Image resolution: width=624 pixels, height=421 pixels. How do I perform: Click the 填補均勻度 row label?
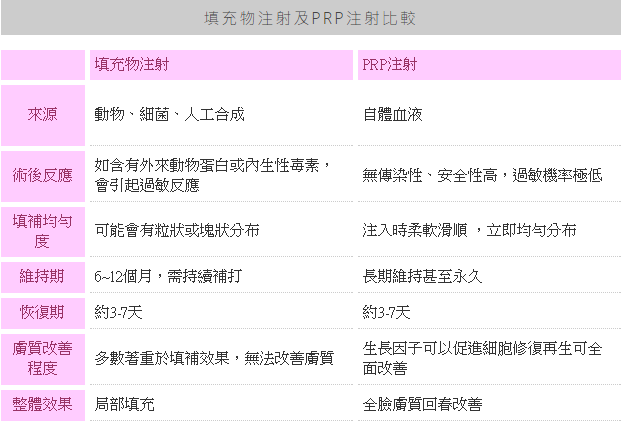43,231
